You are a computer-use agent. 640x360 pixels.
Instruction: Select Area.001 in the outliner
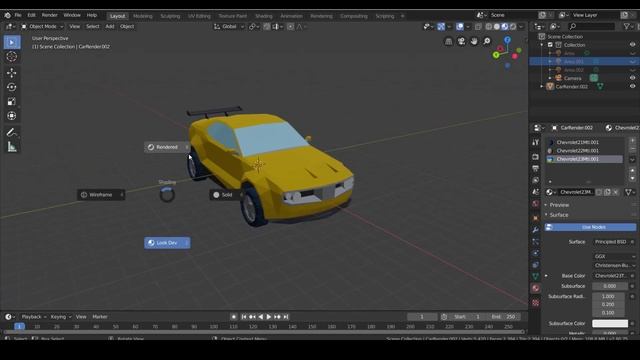pos(573,62)
